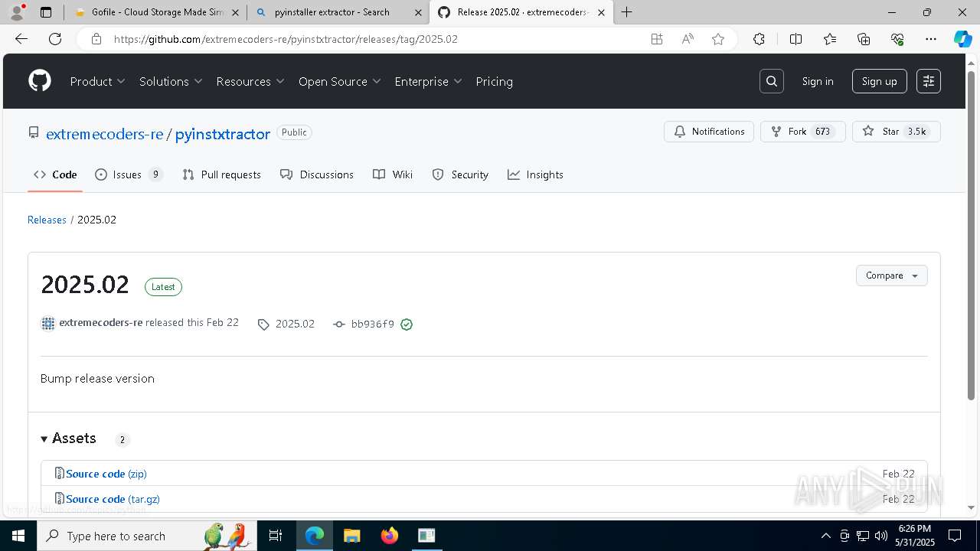Switch to the Code tab
Screen dimensions: 980x551
pyautogui.click(x=55, y=174)
